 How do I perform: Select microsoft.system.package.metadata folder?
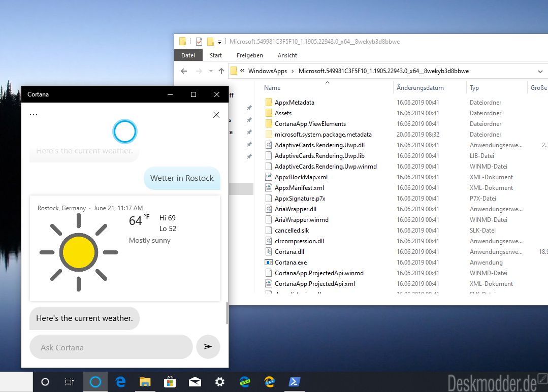pos(324,135)
